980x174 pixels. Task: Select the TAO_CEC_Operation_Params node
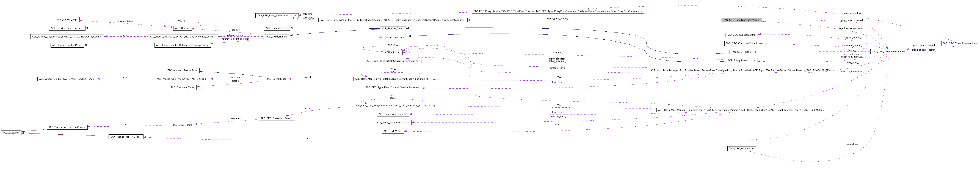[x=277, y=118]
